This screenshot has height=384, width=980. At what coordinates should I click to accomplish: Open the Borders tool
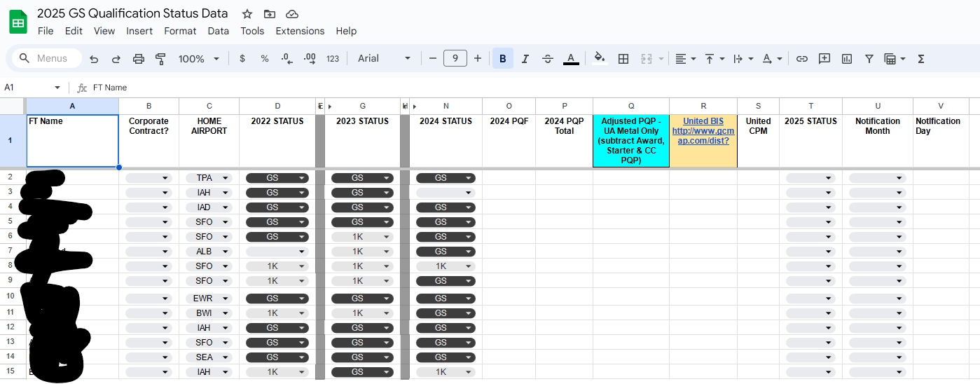[623, 59]
